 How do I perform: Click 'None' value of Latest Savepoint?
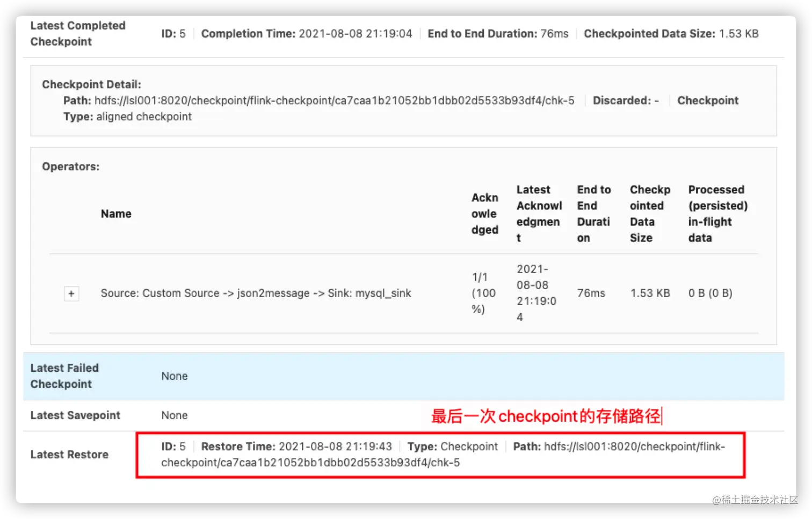point(175,415)
